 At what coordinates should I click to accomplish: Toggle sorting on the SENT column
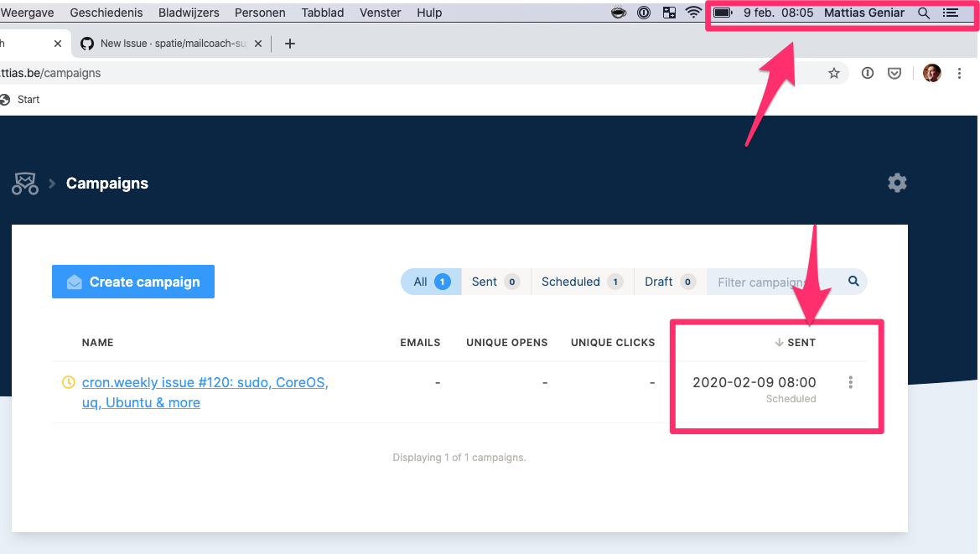pyautogui.click(x=795, y=342)
